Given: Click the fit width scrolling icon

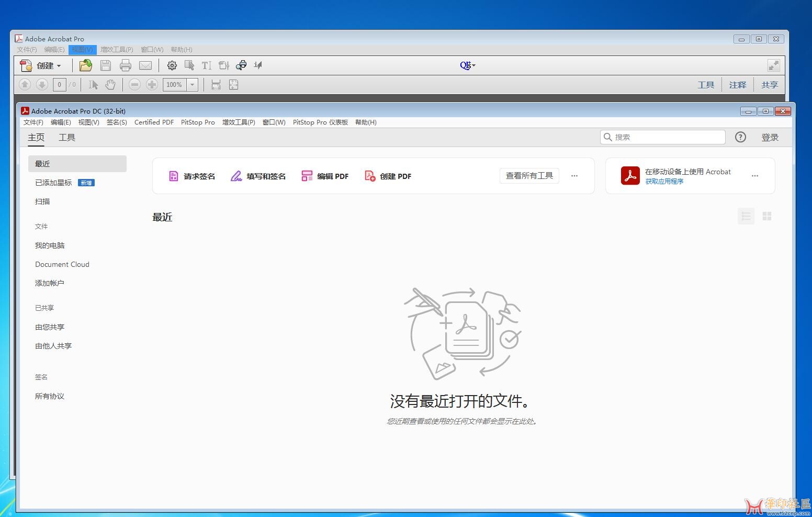Looking at the screenshot, I should click(216, 84).
